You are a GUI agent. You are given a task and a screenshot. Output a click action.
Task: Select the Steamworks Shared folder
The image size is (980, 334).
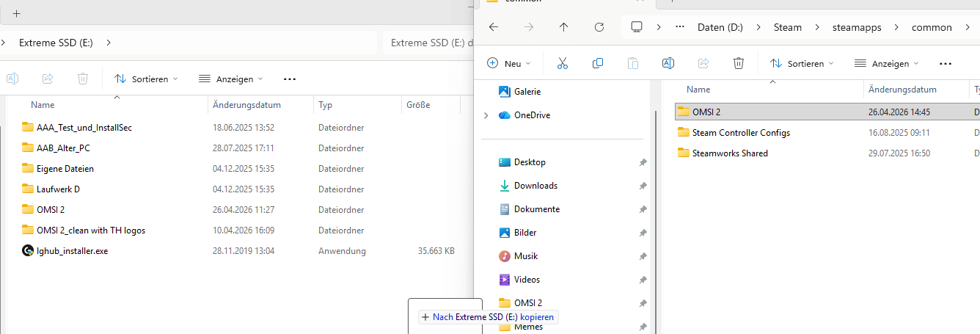tap(729, 153)
